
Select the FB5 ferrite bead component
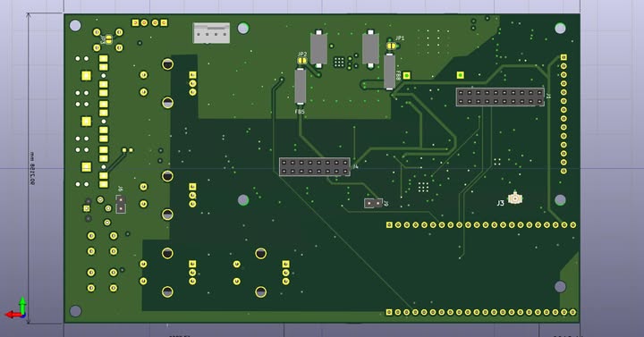pos(301,86)
